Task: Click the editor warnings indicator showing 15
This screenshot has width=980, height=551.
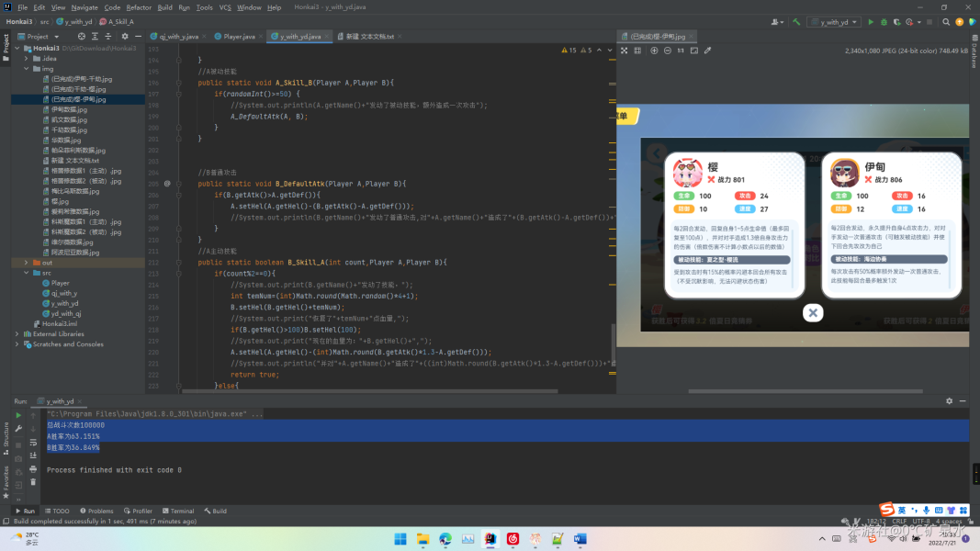Action: click(x=569, y=51)
